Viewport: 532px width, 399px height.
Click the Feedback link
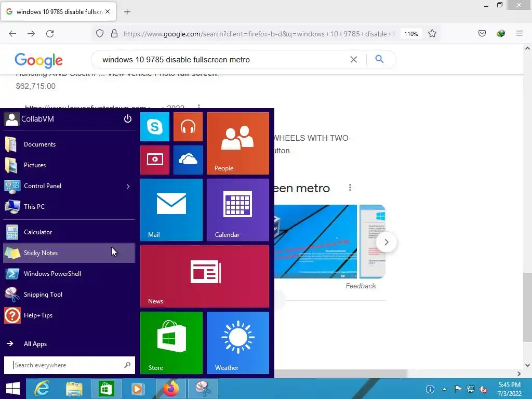pyautogui.click(x=361, y=286)
